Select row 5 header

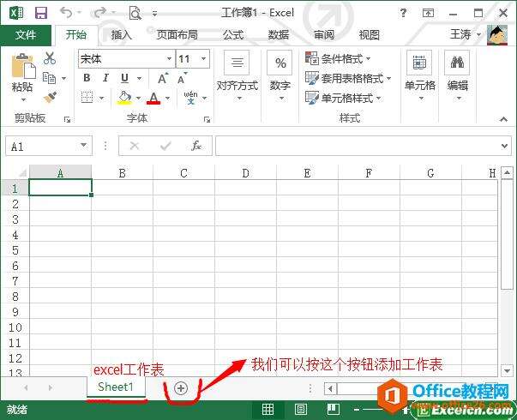(15, 250)
